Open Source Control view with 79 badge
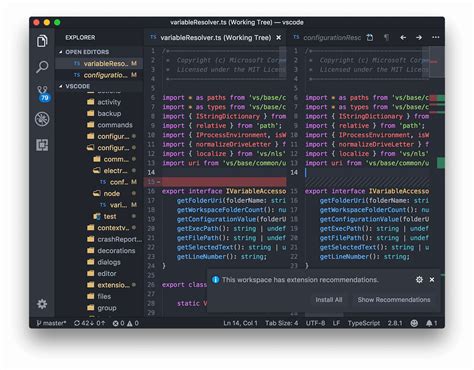474x370 pixels. point(42,93)
